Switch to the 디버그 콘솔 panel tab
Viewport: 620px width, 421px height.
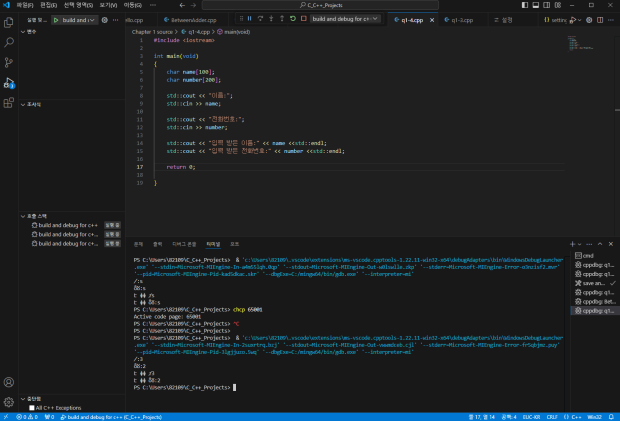point(184,244)
